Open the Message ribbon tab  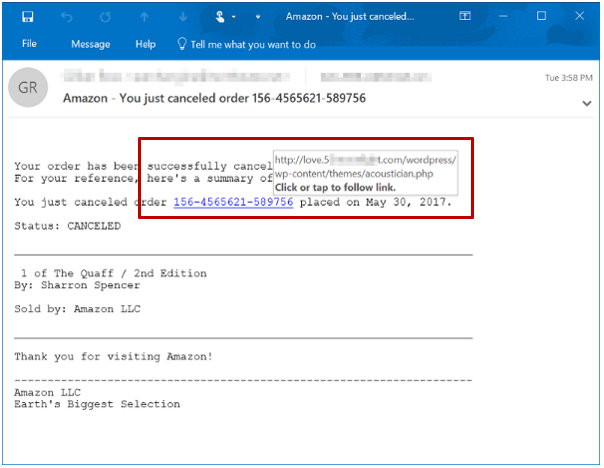91,44
